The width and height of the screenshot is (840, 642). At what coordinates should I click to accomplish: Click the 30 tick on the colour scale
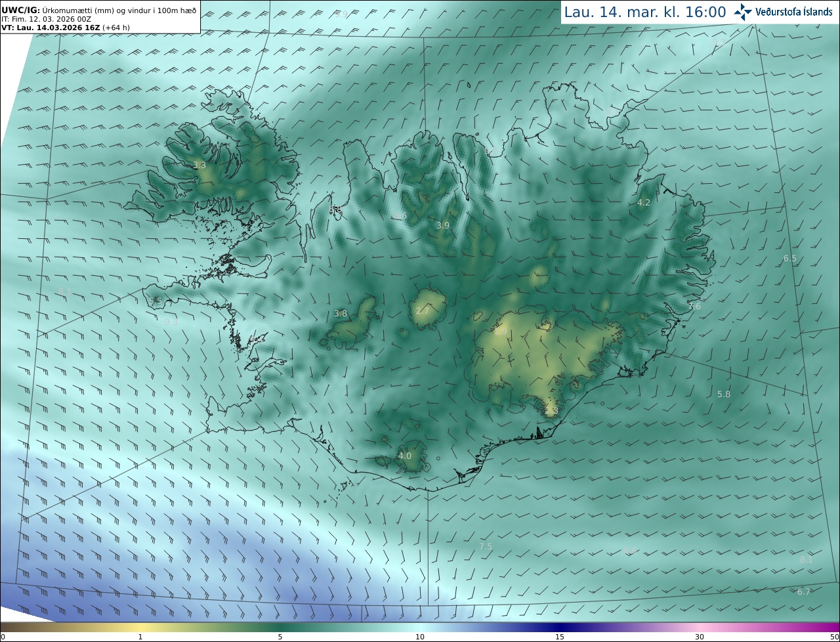click(x=700, y=637)
